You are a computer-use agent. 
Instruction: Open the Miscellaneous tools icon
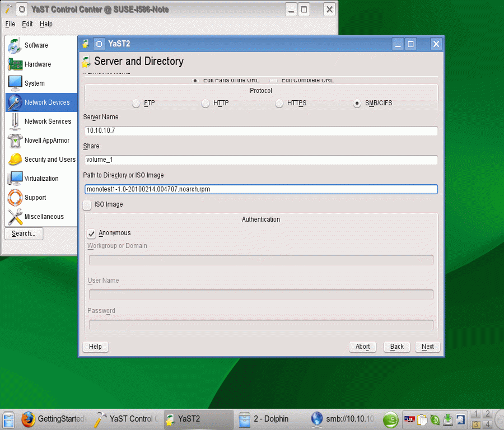(x=15, y=217)
